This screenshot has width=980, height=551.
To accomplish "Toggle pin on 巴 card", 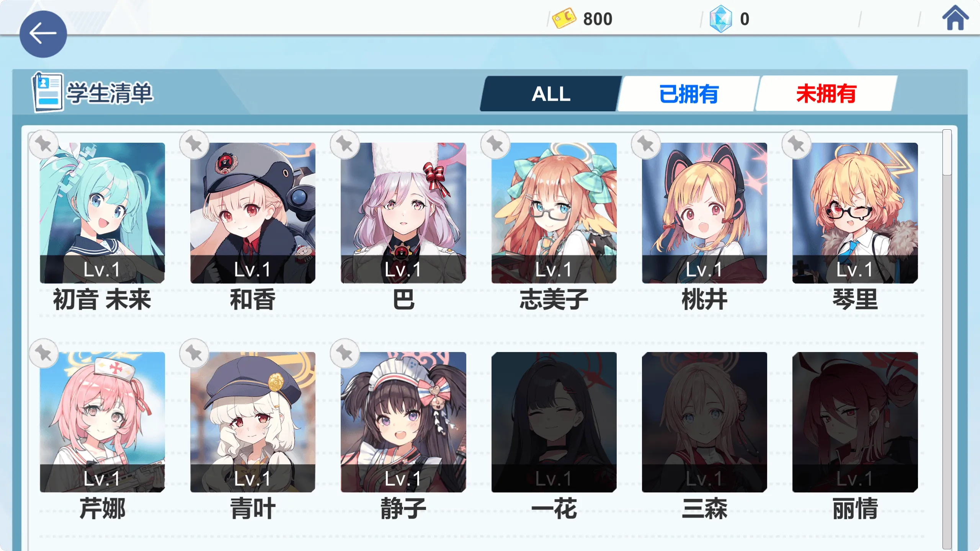I will (345, 144).
